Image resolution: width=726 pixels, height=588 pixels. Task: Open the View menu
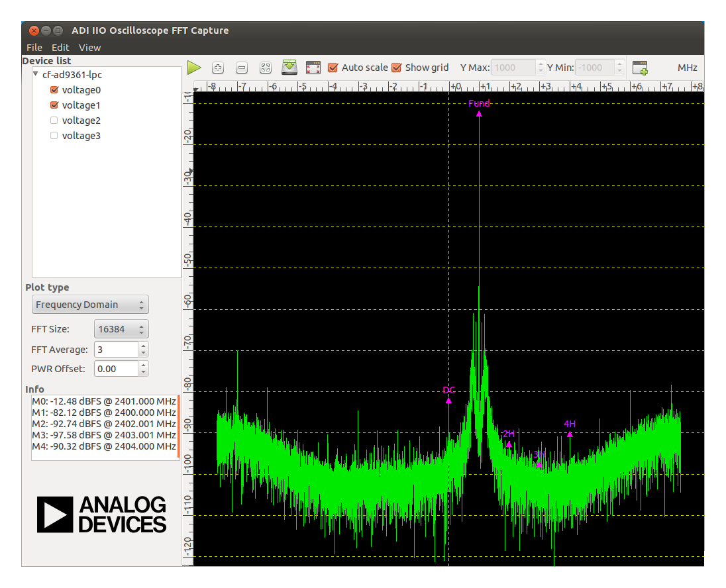[x=89, y=47]
